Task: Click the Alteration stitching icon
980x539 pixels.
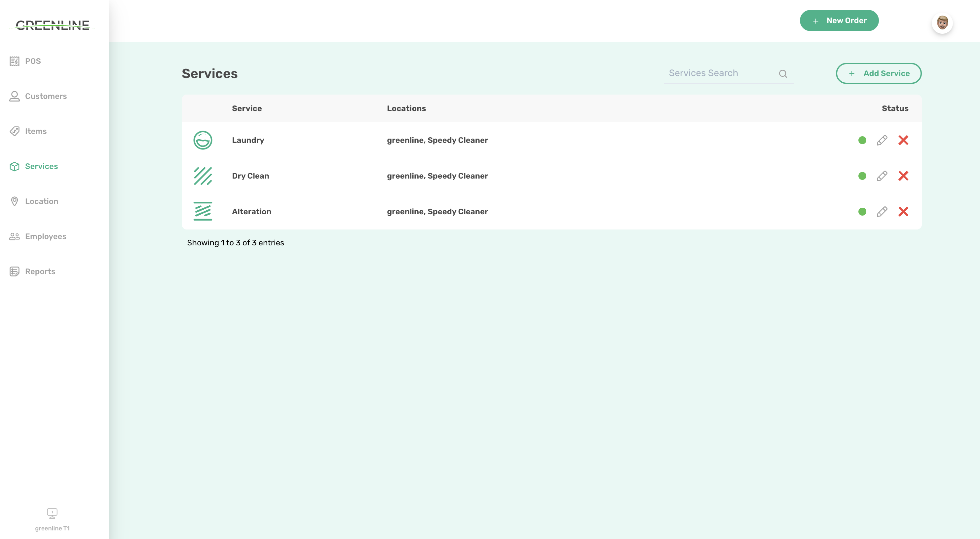Action: [203, 211]
